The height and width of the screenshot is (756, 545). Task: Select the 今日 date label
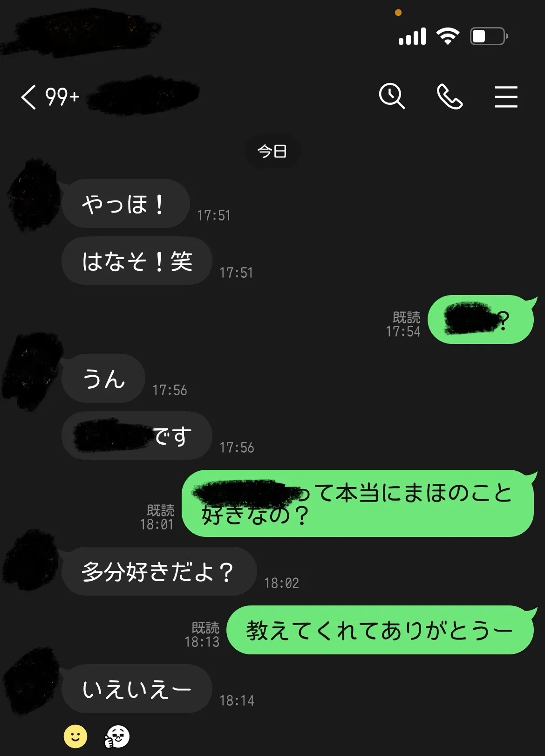(272, 151)
